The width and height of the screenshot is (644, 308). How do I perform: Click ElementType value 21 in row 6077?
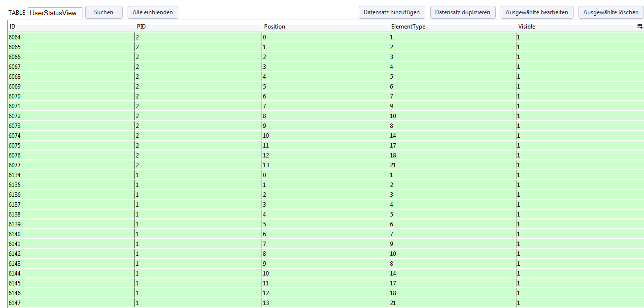[x=393, y=165]
